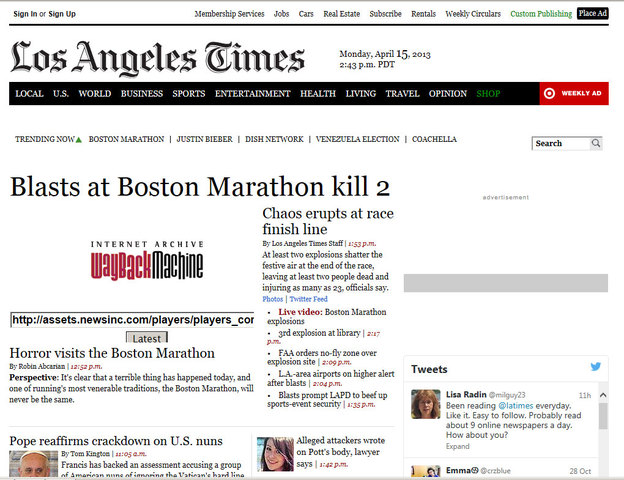This screenshot has height=480, width=624.
Task: Open 'Blasts prompt LAPD' security story
Action: click(x=327, y=400)
